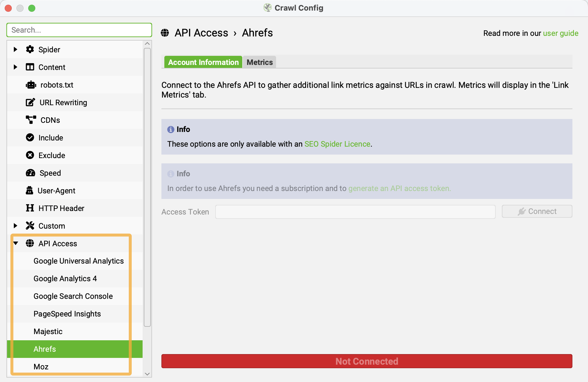588x382 pixels.
Task: Click the Speed gauge icon
Action: tap(31, 173)
